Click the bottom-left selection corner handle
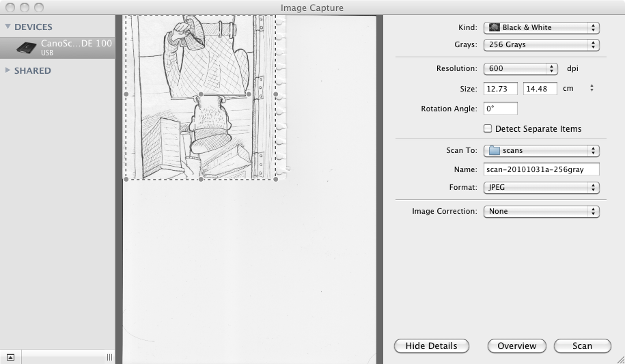This screenshot has width=625, height=364. pos(126,180)
